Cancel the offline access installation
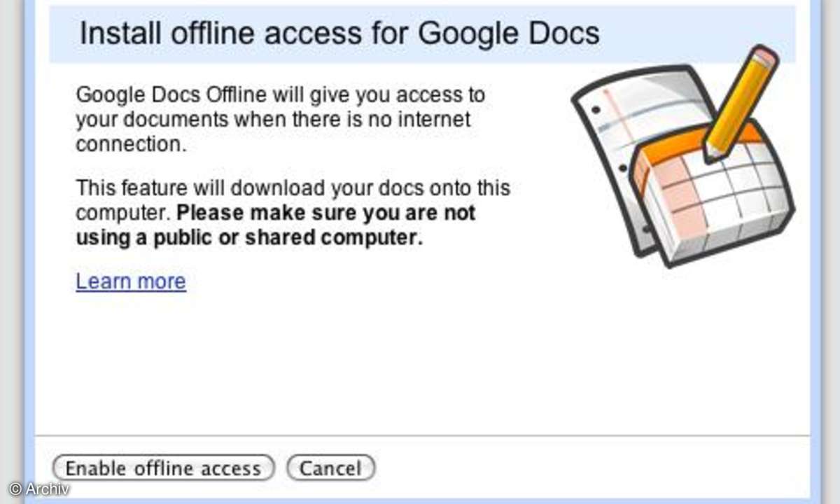 (x=330, y=468)
